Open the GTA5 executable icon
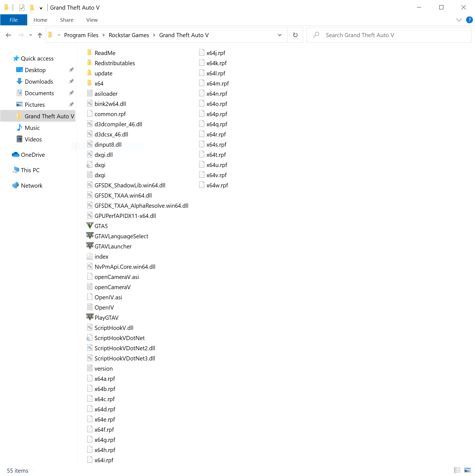Image resolution: width=475 pixels, height=476 pixels. 90,226
